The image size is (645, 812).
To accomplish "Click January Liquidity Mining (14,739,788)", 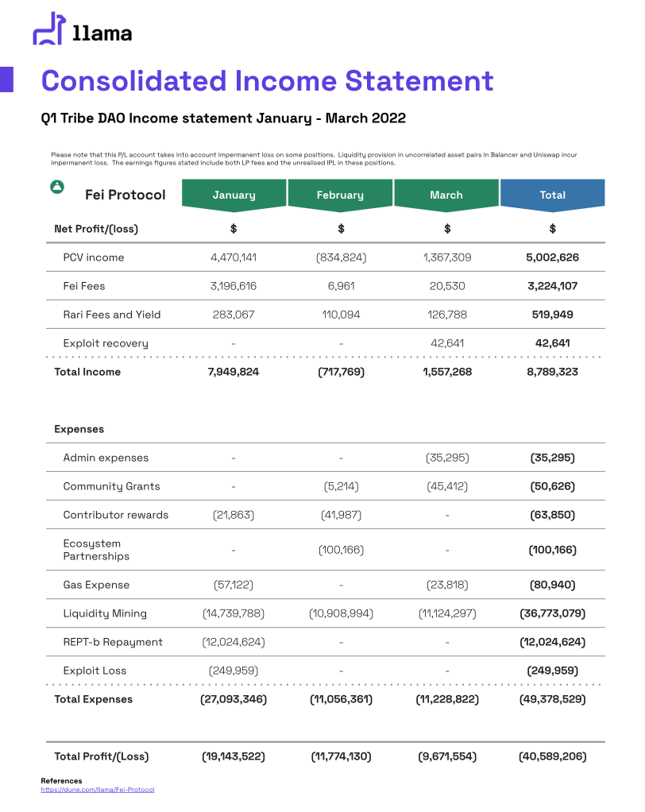I will [234, 613].
